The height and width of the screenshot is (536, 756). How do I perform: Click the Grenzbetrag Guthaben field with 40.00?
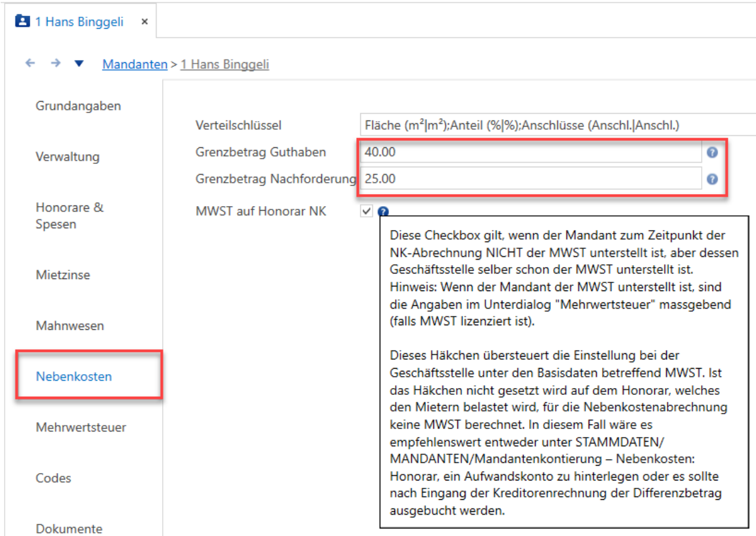tap(531, 153)
